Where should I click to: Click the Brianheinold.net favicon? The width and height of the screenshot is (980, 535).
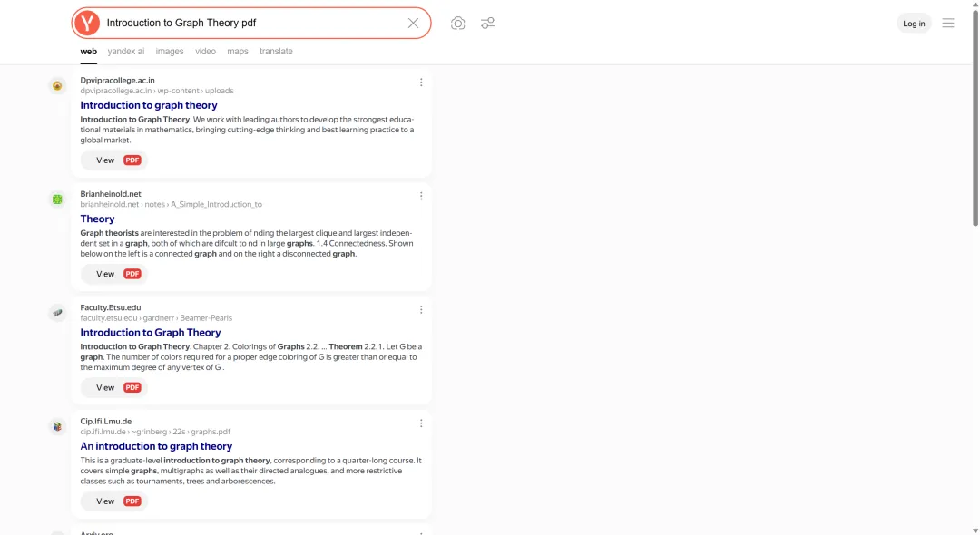click(57, 199)
